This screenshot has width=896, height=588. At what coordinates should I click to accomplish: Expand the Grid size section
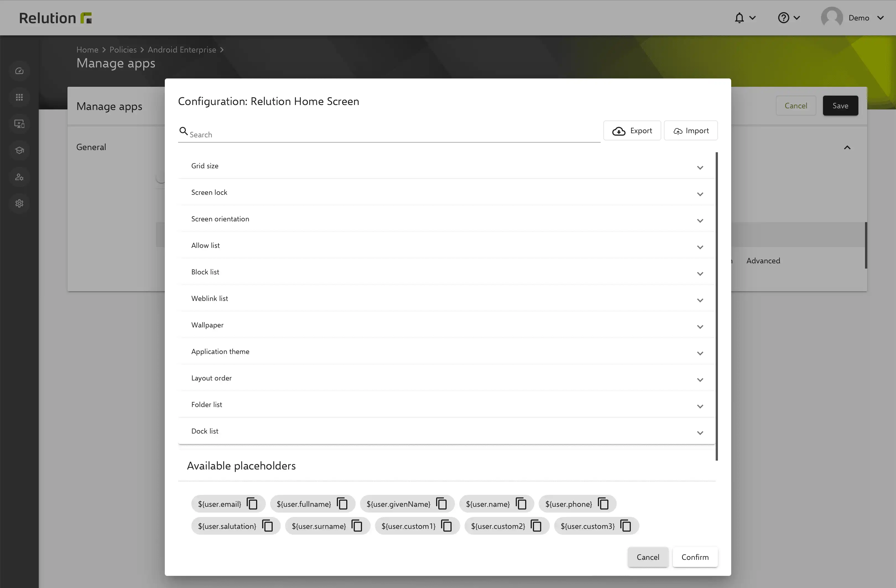(x=447, y=166)
